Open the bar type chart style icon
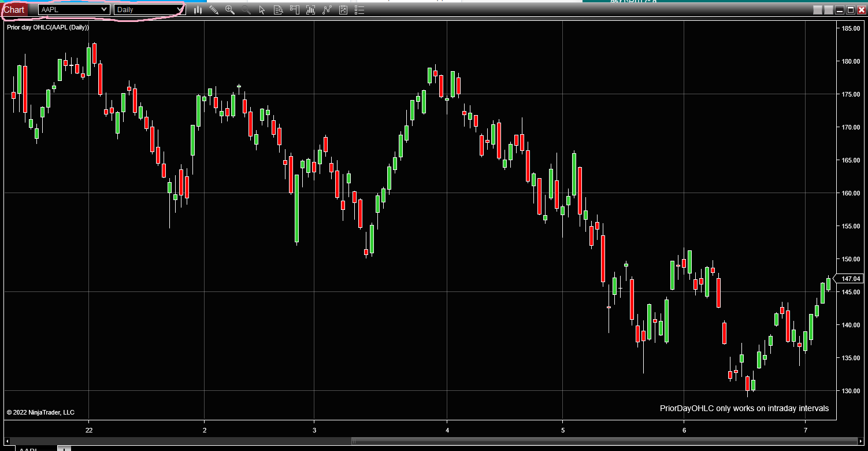Screen dimensions: 868x451 pyautogui.click(x=198, y=10)
